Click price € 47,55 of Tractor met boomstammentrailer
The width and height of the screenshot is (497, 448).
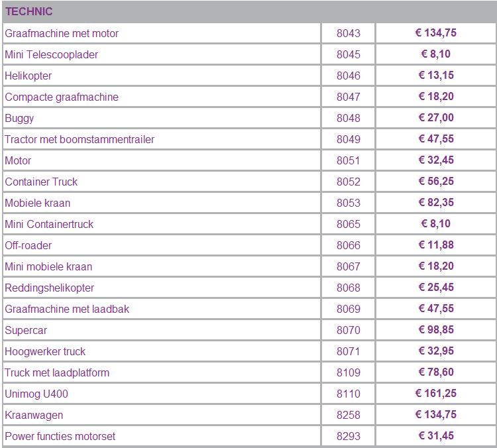pyautogui.click(x=436, y=139)
